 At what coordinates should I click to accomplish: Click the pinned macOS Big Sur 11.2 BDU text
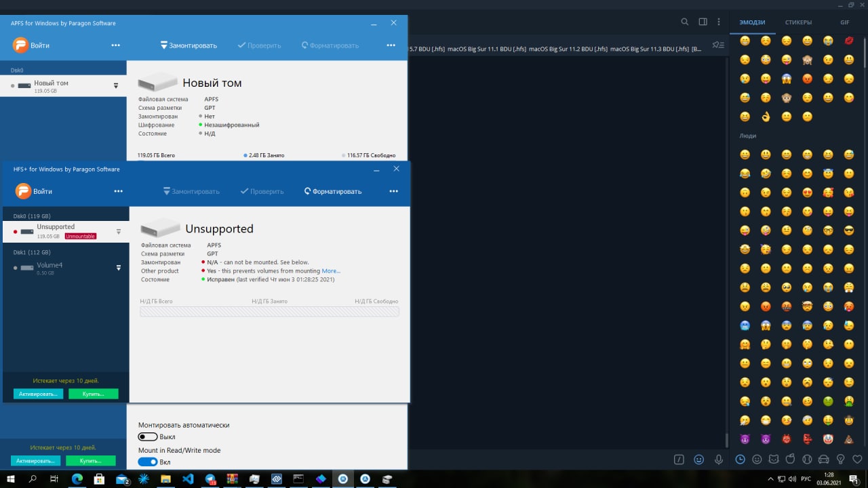click(568, 49)
